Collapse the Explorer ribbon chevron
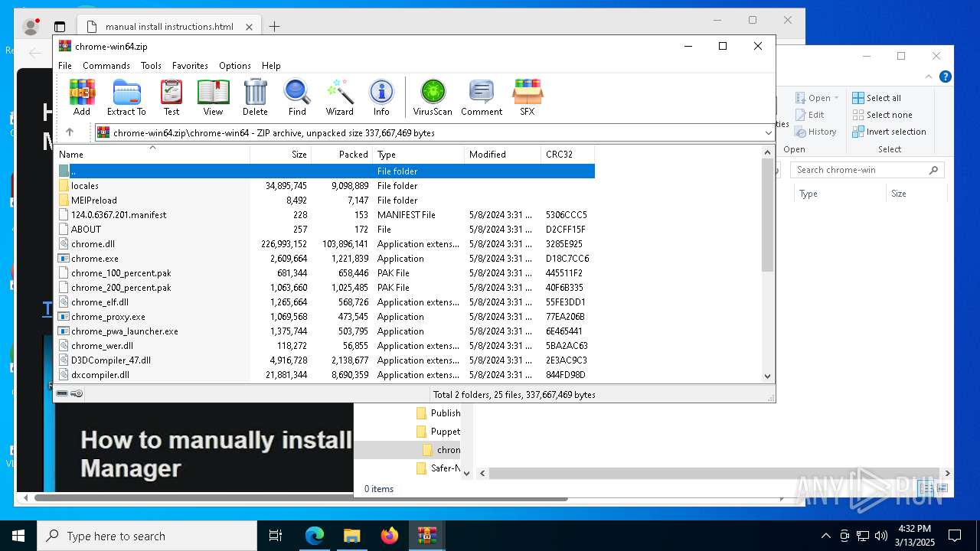The height and width of the screenshot is (551, 980). point(929,77)
